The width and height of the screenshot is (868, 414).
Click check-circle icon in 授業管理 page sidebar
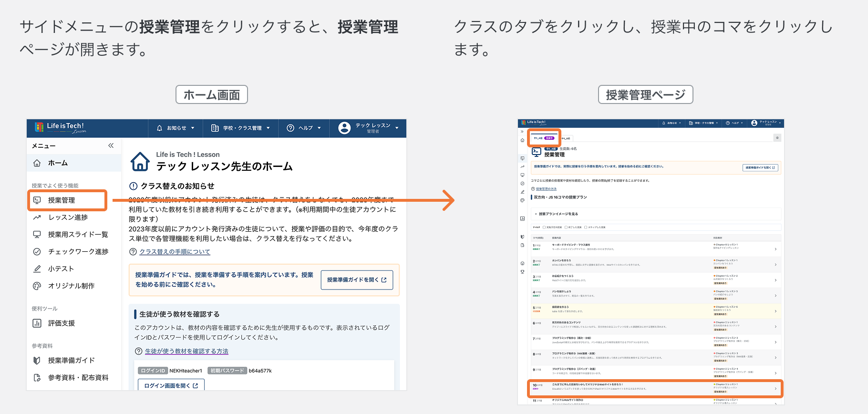pos(522,183)
